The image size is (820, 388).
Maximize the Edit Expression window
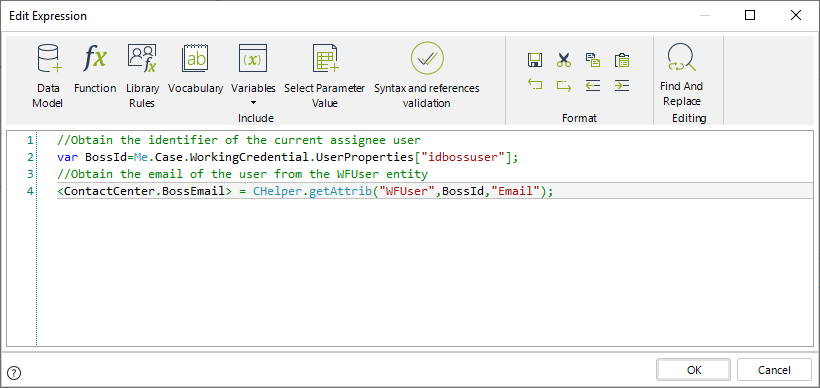tap(750, 16)
